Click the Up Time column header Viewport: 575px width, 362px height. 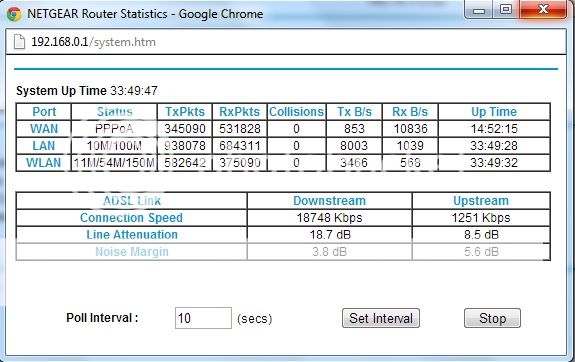coord(494,111)
